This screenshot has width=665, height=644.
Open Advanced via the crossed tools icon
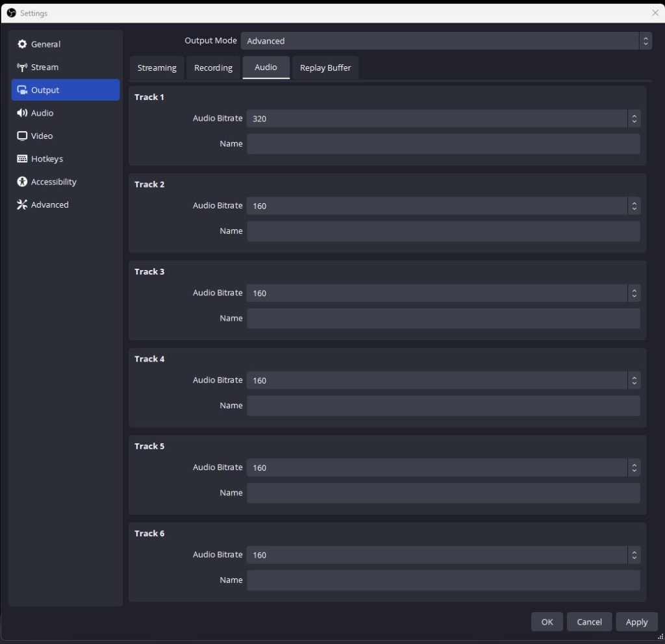pyautogui.click(x=22, y=205)
